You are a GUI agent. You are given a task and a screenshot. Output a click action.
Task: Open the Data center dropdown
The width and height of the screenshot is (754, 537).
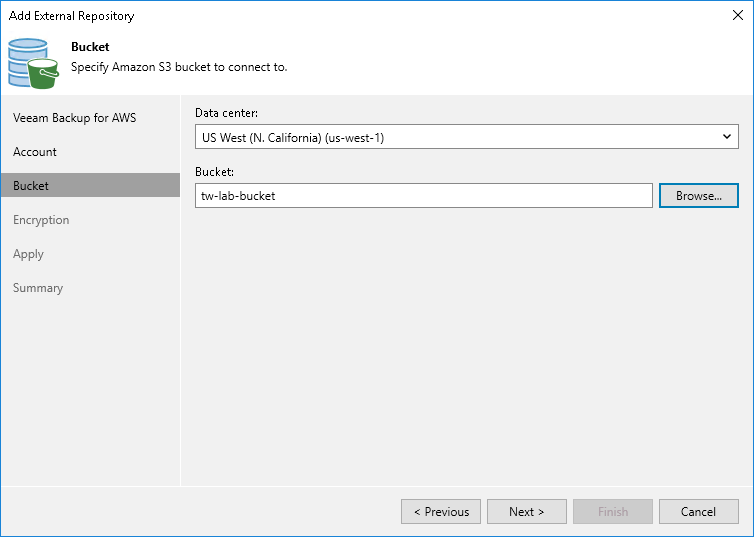click(467, 137)
